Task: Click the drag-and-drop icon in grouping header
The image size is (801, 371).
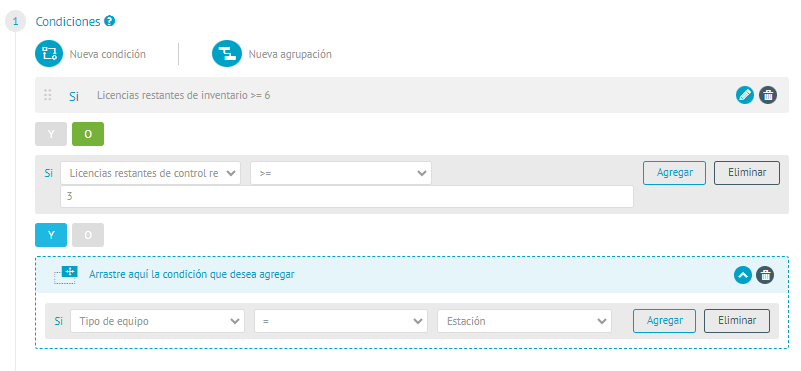Action: click(65, 274)
